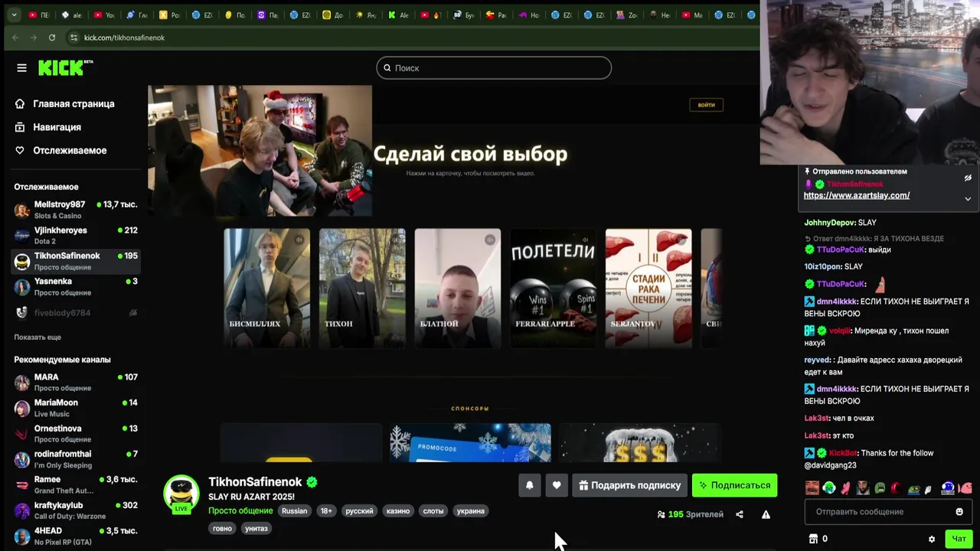Screen dimensions: 980x551
Task: Hide the pinned chat message
Action: [x=968, y=178]
